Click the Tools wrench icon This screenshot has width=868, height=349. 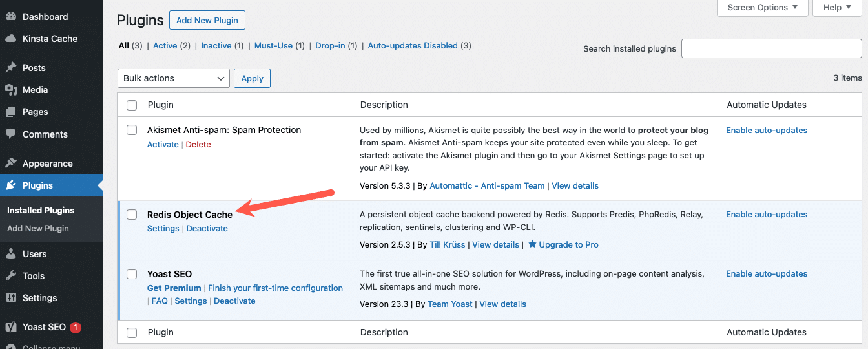click(x=11, y=276)
